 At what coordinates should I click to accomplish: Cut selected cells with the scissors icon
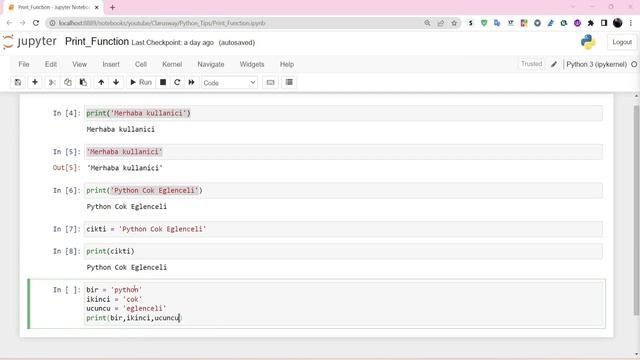click(52, 82)
